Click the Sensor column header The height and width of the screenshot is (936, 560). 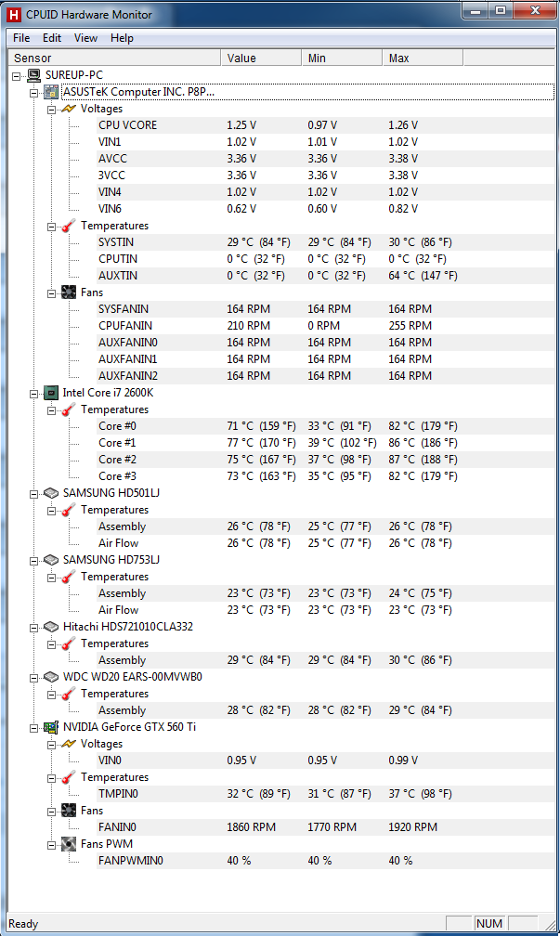(113, 58)
